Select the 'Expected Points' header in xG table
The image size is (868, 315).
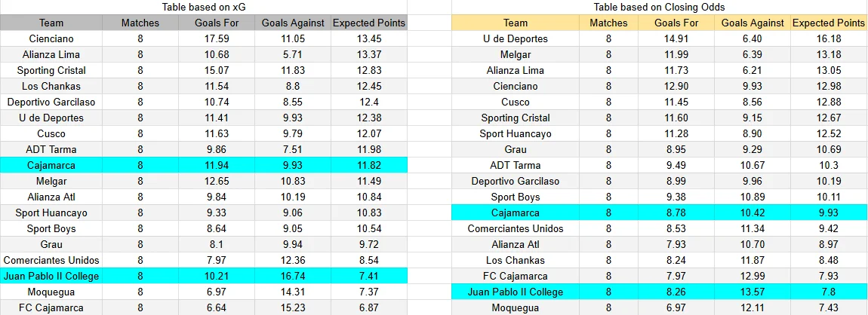pyautogui.click(x=369, y=23)
